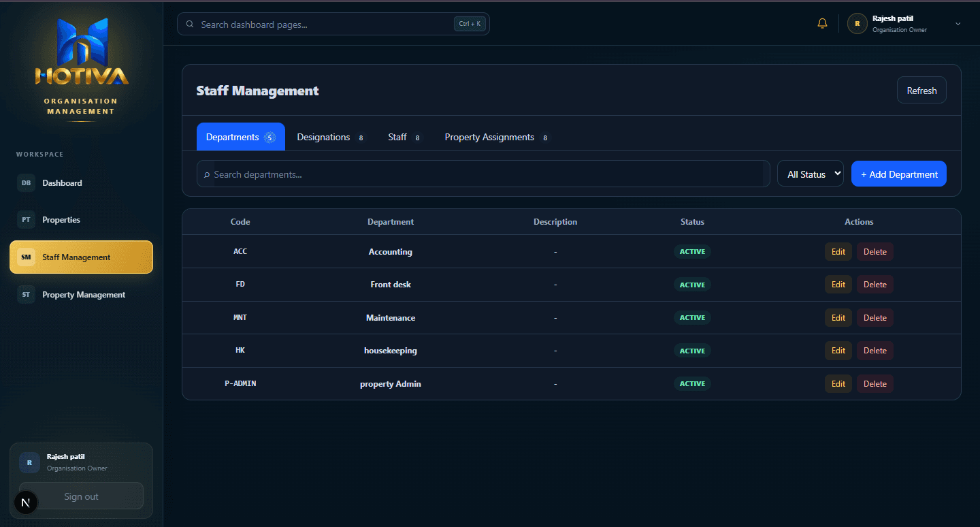This screenshot has width=980, height=527.
Task: Focus the Search dashboard pages field
Action: click(x=333, y=25)
